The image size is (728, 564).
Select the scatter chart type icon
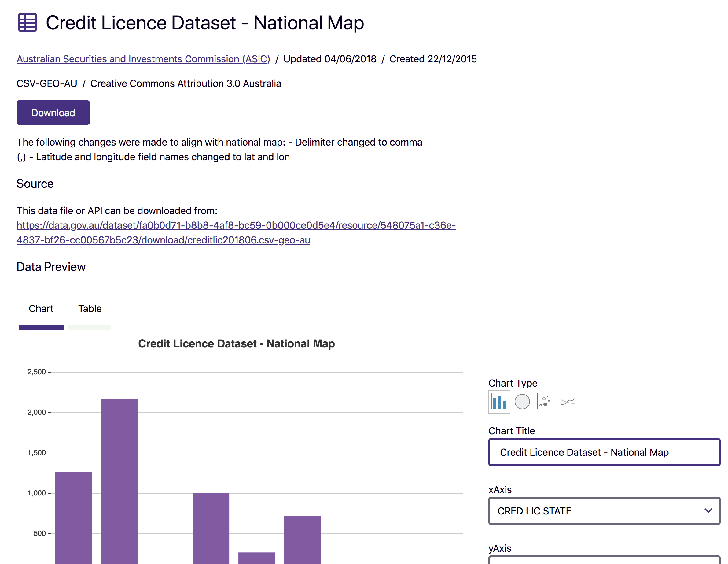pyautogui.click(x=545, y=402)
